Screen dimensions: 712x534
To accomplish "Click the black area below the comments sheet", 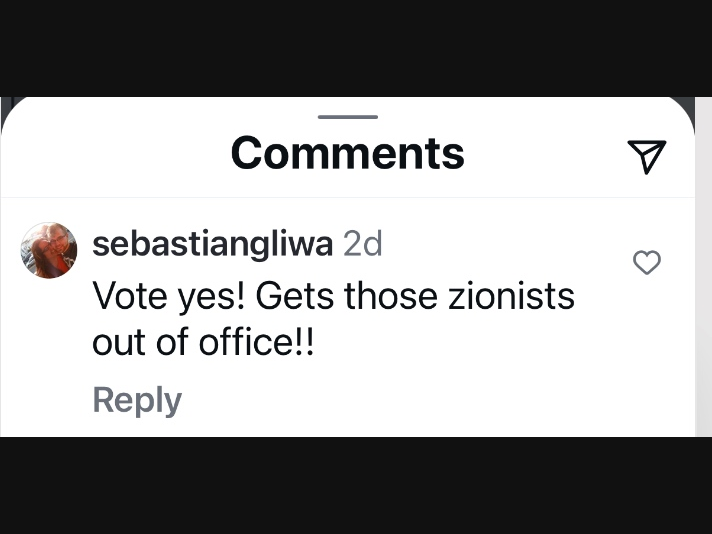I will (x=356, y=485).
